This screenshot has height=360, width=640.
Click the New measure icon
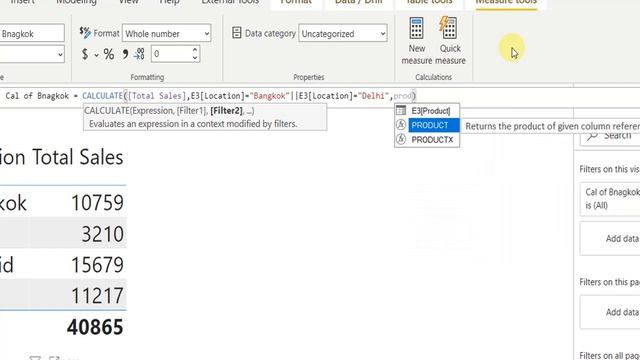coord(416,28)
